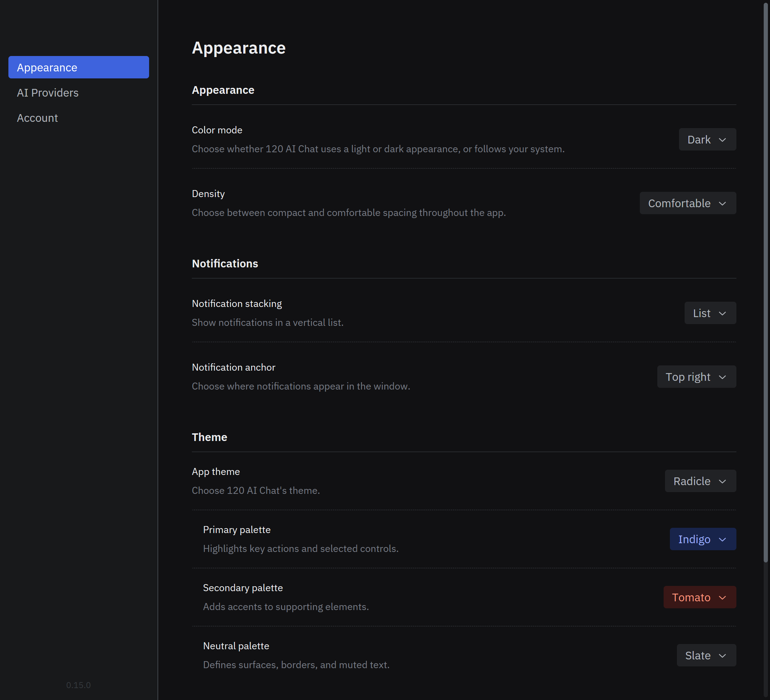
Task: Select Appearance in the settings sidebar
Action: 79,68
